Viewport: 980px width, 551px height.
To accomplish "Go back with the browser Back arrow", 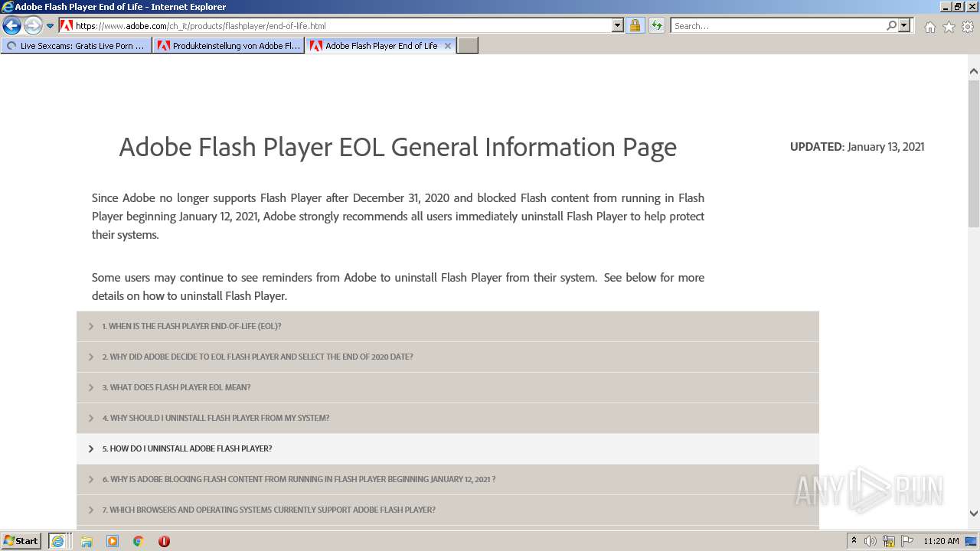I will 11,25.
